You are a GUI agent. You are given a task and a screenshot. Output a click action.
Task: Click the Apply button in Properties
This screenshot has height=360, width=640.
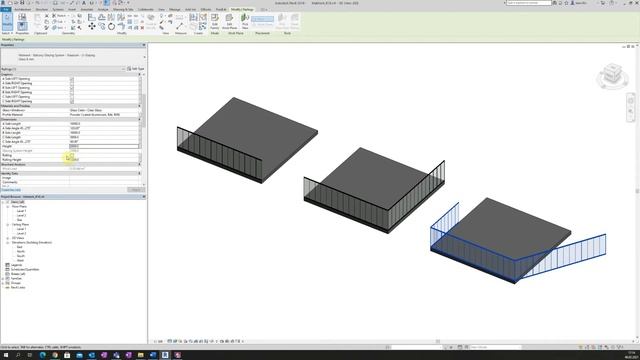(136, 190)
